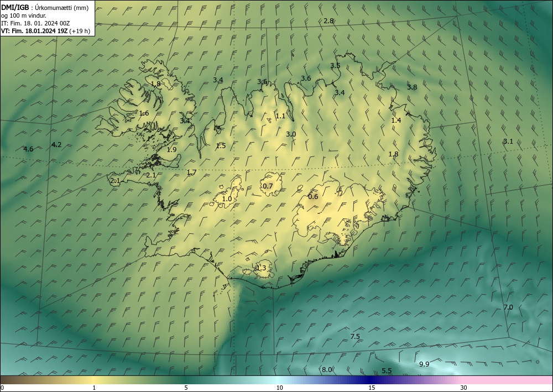The height and width of the screenshot is (392, 553).
Task: Click the 3.8 value off the northeast coast
Action: pyautogui.click(x=412, y=87)
